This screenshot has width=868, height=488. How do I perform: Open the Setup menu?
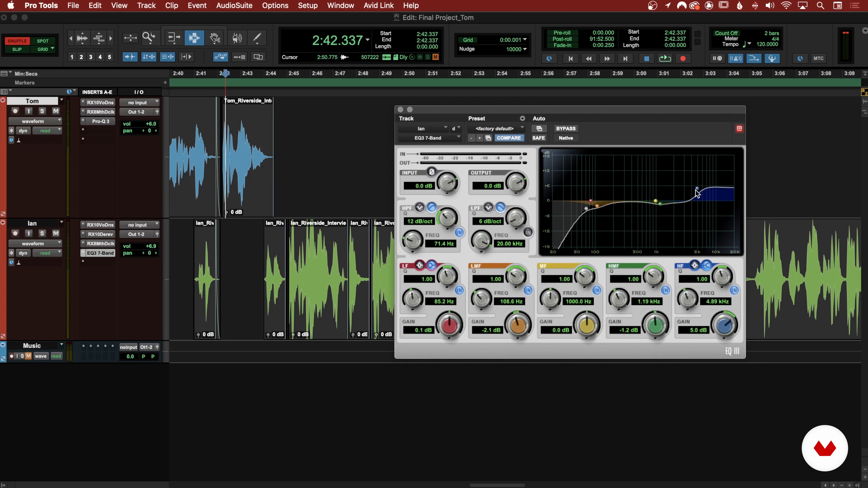click(x=308, y=5)
